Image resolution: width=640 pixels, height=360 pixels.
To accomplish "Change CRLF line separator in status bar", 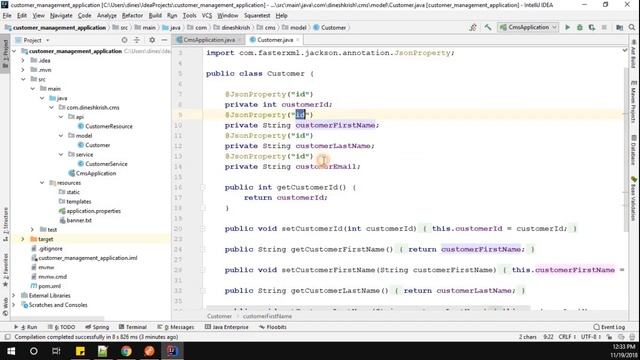I will 567,337.
